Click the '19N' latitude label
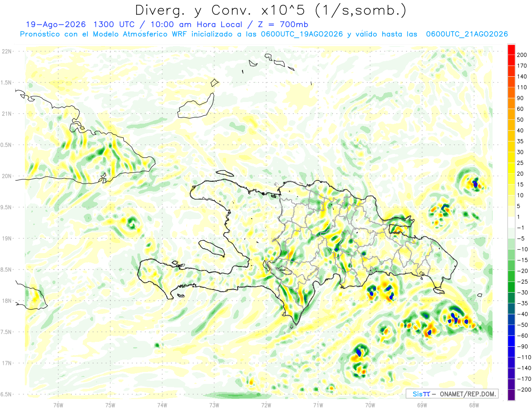This screenshot has width=532, height=411. 6,239
